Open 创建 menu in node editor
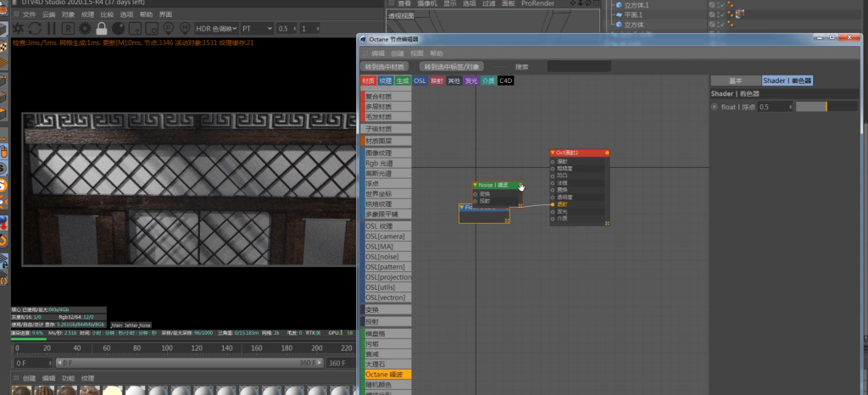Image resolution: width=868 pixels, height=395 pixels. click(x=398, y=53)
